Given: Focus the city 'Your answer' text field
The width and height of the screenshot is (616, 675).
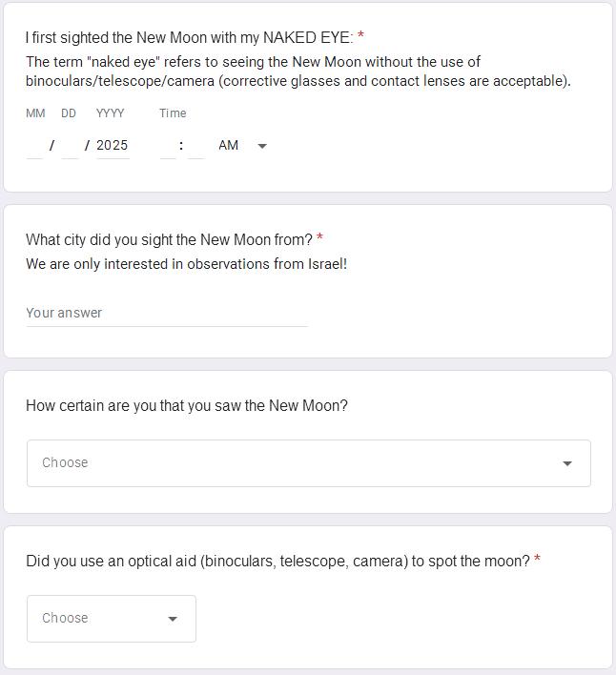Looking at the screenshot, I should pos(167,313).
